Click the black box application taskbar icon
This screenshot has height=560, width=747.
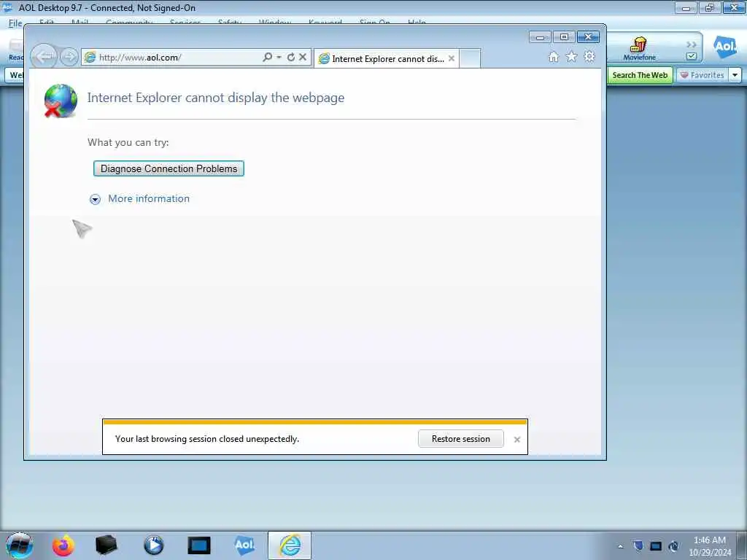tap(106, 545)
